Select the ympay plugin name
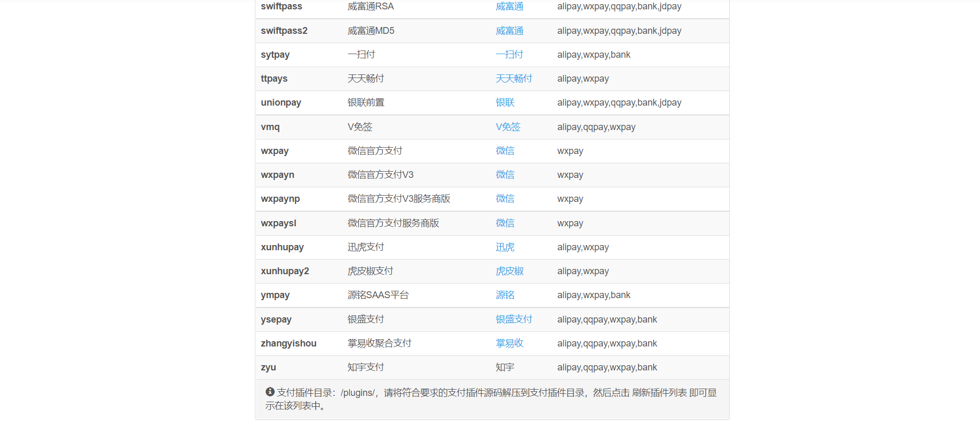This screenshot has width=980, height=424. coord(275,295)
